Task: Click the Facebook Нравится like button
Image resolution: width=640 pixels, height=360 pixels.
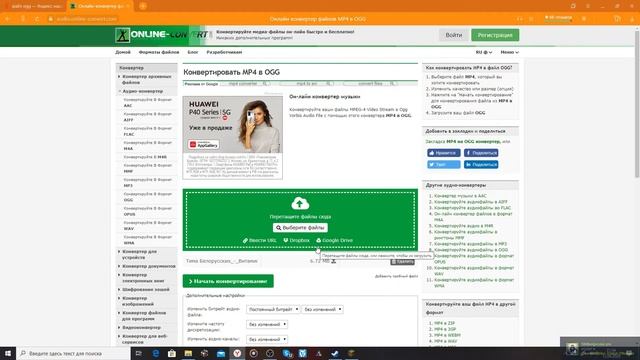Action: (444, 153)
